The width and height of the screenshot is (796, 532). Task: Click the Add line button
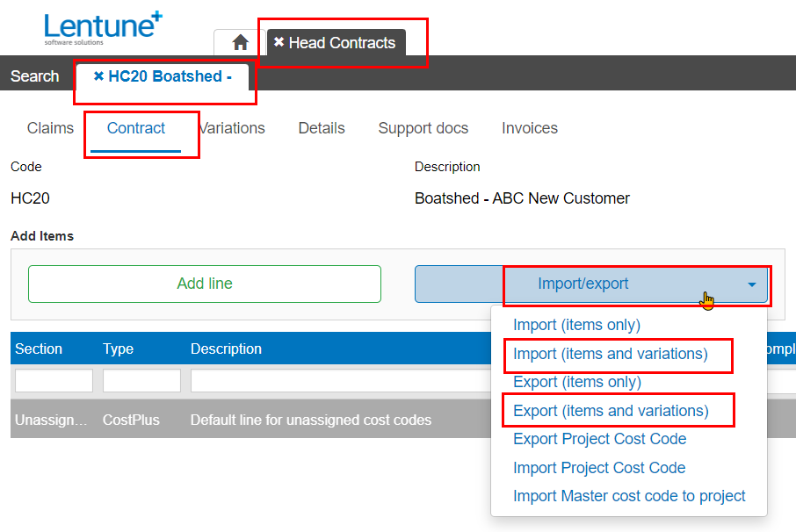pyautogui.click(x=204, y=284)
